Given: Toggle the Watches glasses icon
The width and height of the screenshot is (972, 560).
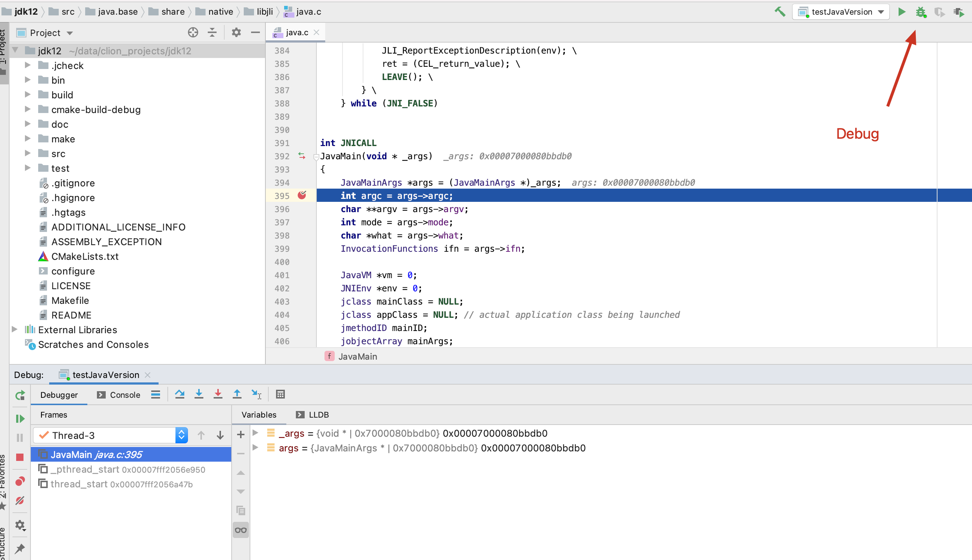Looking at the screenshot, I should pos(241,530).
